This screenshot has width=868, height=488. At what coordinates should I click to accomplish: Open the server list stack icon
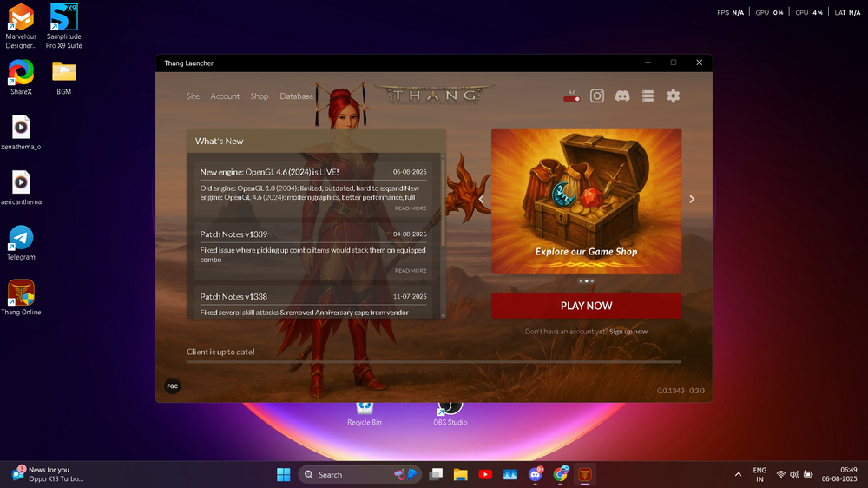[648, 96]
